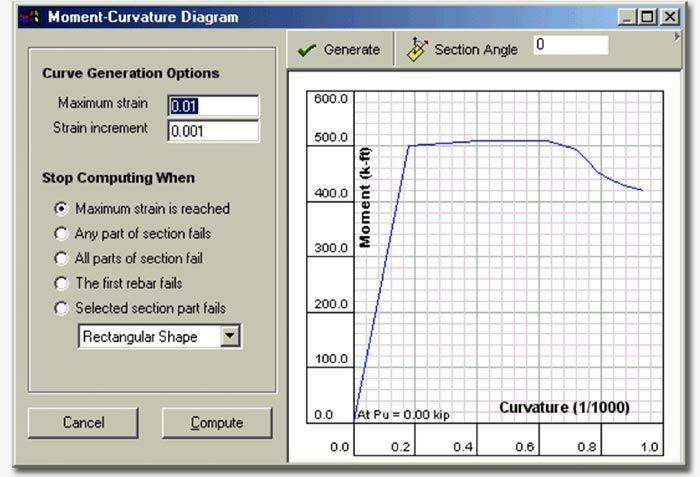Select 'Maximum strain is reached' option
This screenshot has height=477, width=700.
point(62,209)
